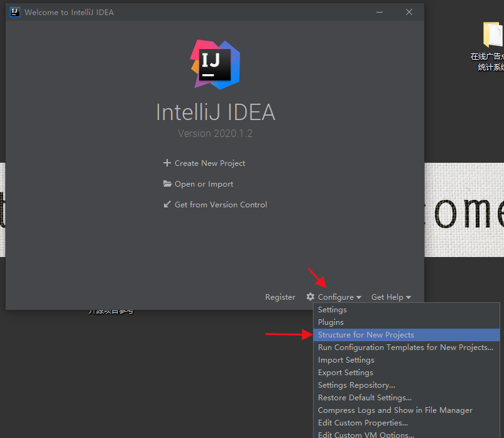Open Settings Repository menu item

(407, 385)
